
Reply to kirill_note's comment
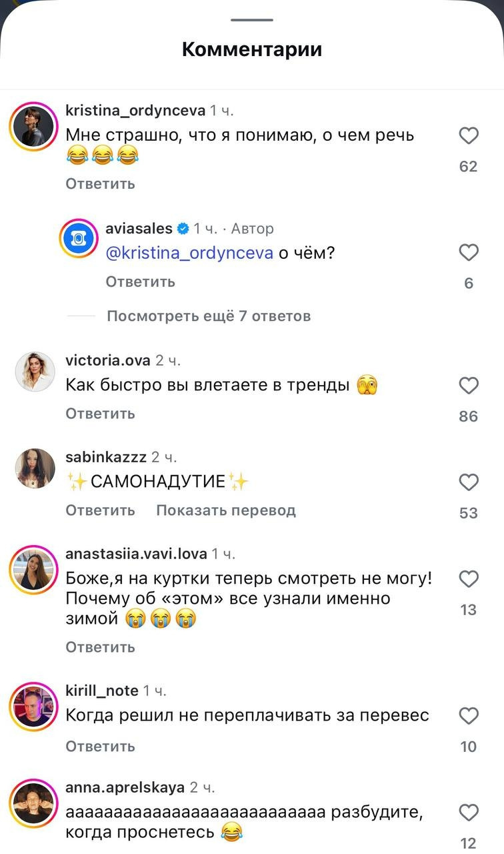click(100, 747)
